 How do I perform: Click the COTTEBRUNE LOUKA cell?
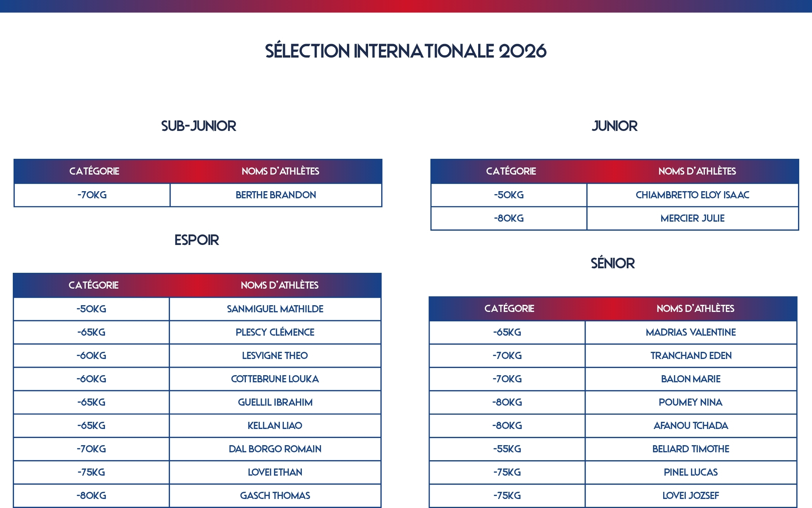[x=275, y=379]
